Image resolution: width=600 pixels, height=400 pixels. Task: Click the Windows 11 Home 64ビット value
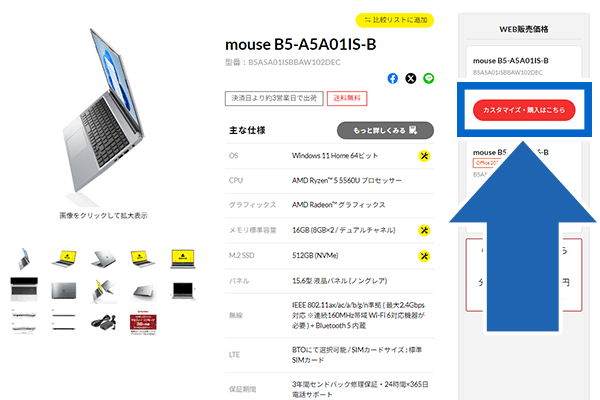335,156
